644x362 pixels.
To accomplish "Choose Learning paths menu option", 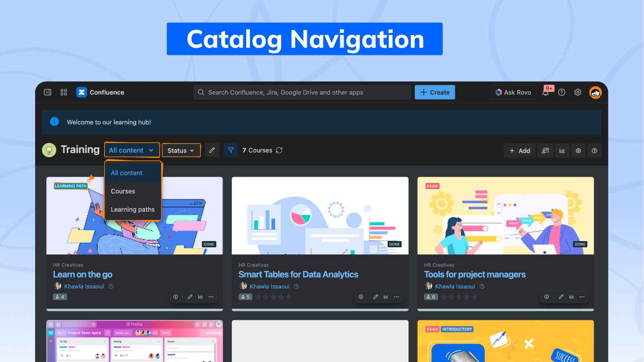I will coord(133,210).
